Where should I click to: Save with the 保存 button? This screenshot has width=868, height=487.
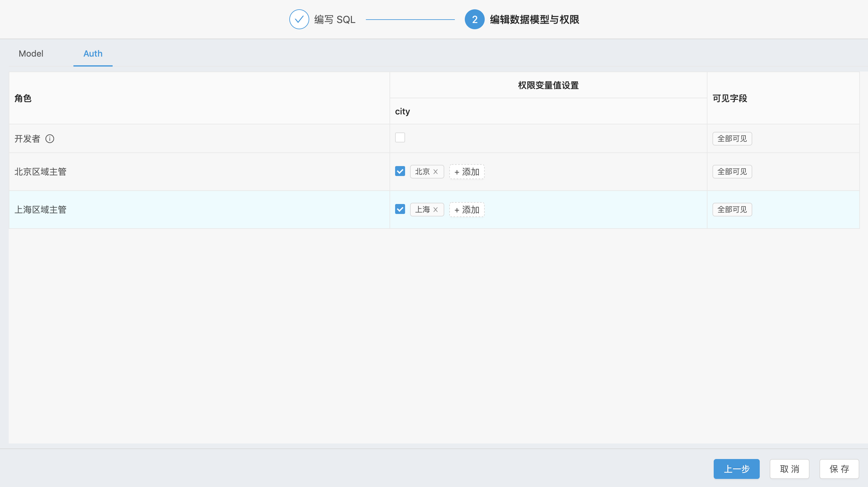(839, 469)
